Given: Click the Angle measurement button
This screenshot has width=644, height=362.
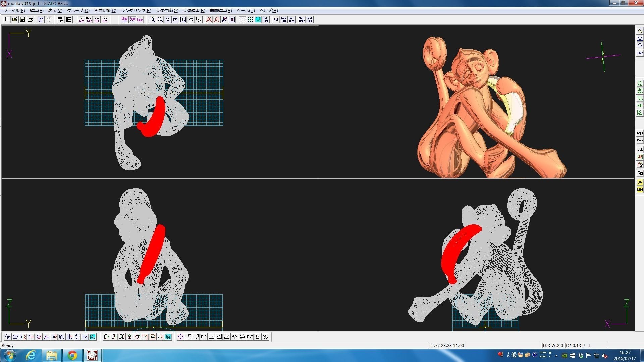Looking at the screenshot, I should click(x=640, y=98).
